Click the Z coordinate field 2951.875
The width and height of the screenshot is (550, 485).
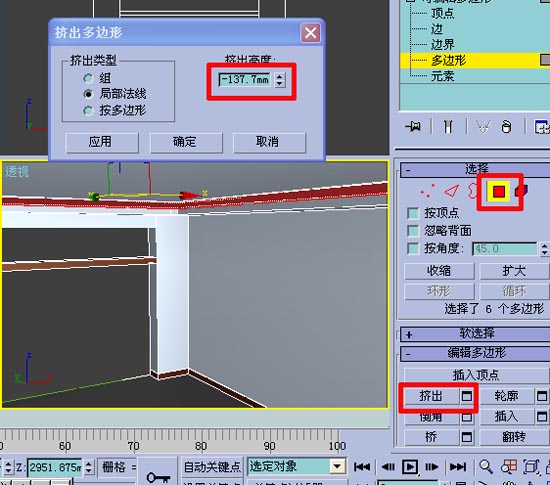[54, 467]
